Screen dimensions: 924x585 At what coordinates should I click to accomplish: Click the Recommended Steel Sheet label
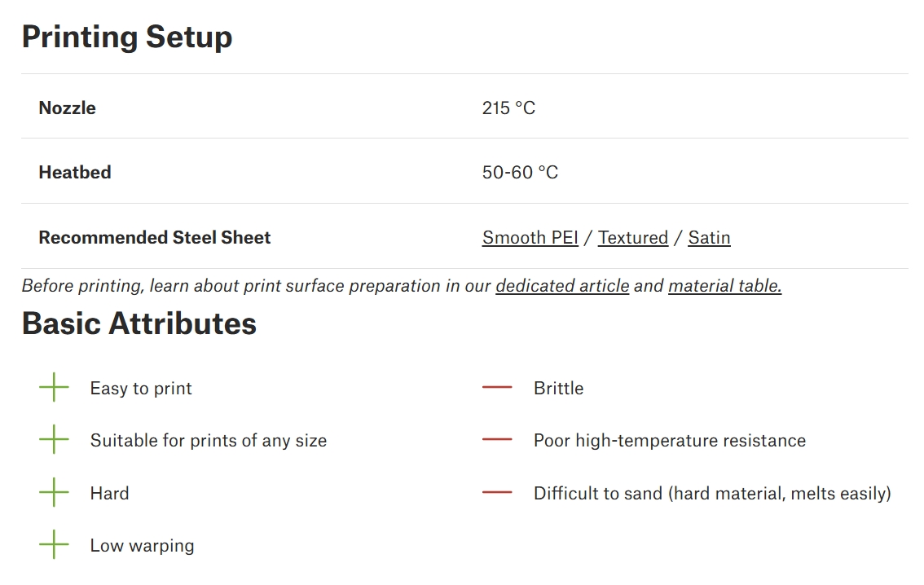[x=155, y=238]
